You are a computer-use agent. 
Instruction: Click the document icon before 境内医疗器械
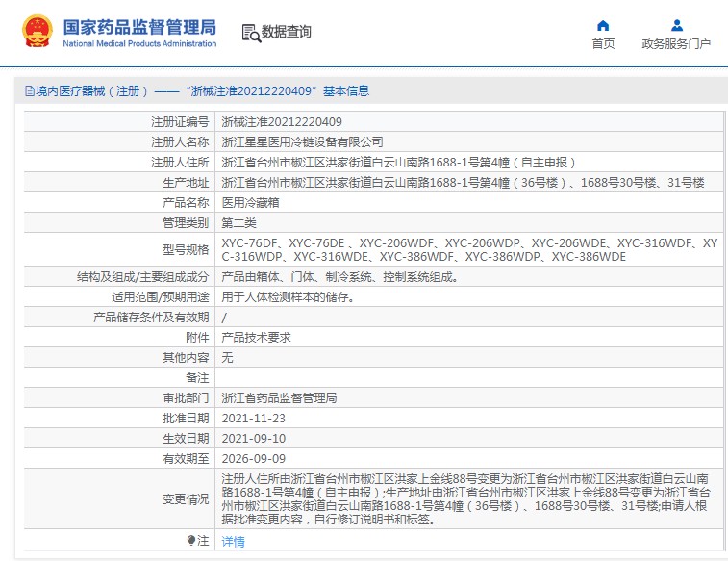point(30,91)
